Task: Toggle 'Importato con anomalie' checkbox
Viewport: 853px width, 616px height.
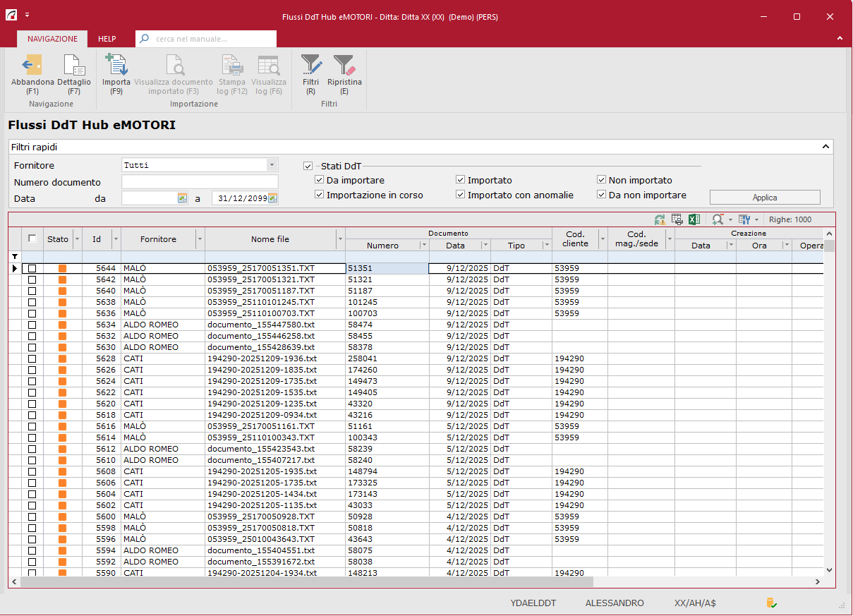Action: click(x=461, y=195)
